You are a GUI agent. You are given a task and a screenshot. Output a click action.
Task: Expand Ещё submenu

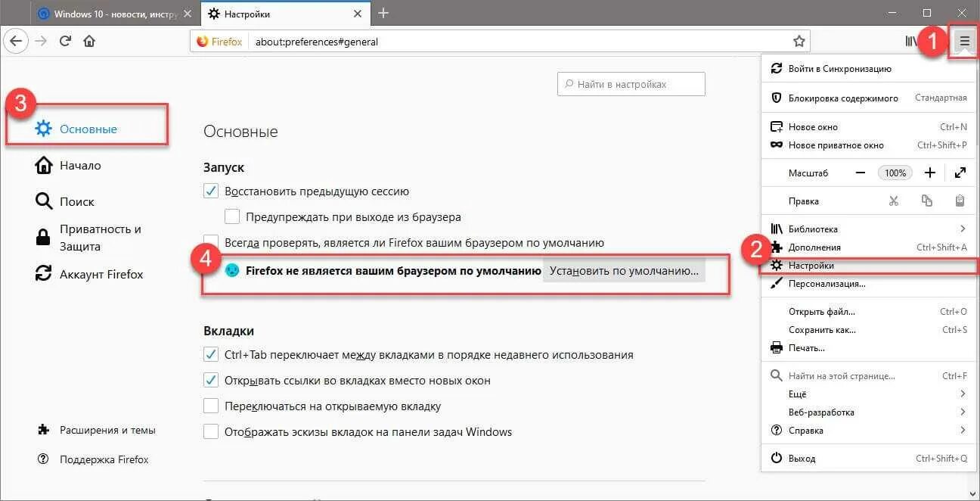coord(867,394)
